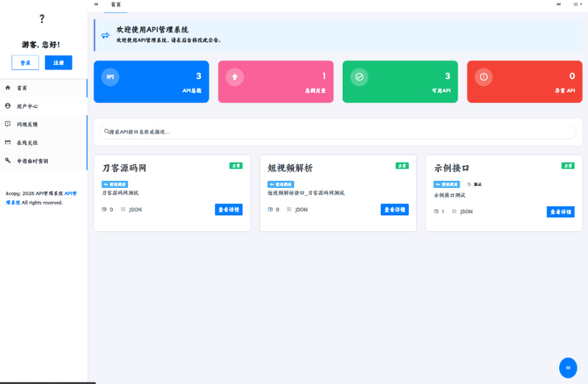Click the up-arrow icon in pink card
Viewport: 588px width, 384px height.
[235, 77]
